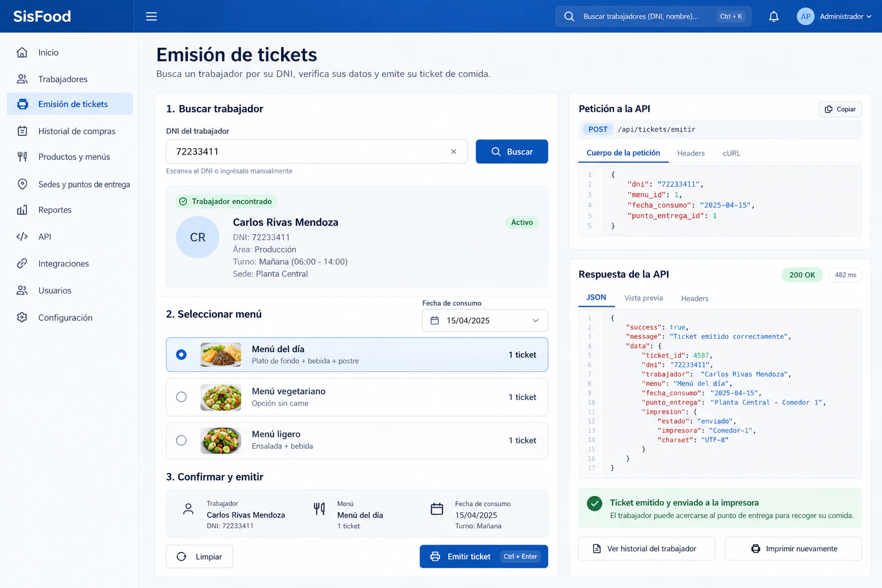Click Ver historial del trabajador
The height and width of the screenshot is (588, 882).
coord(647,549)
